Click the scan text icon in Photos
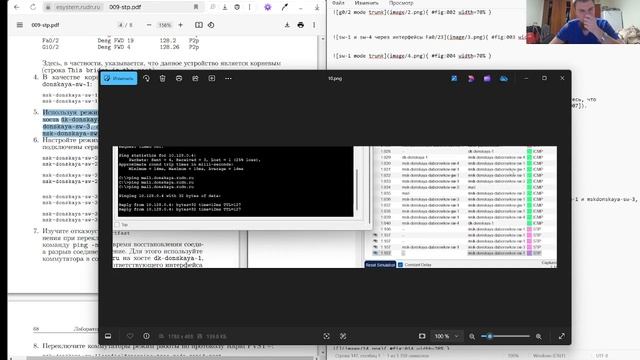640x360 pixels. pos(327,336)
